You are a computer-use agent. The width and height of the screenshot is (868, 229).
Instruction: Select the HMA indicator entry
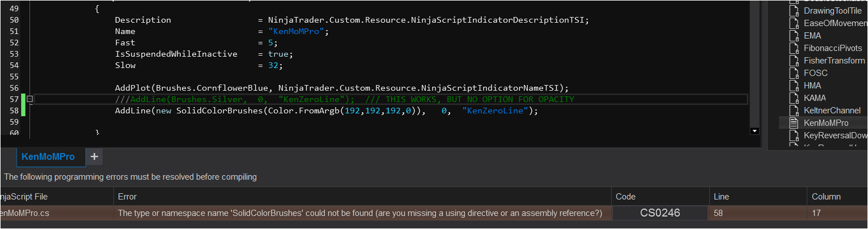point(812,86)
